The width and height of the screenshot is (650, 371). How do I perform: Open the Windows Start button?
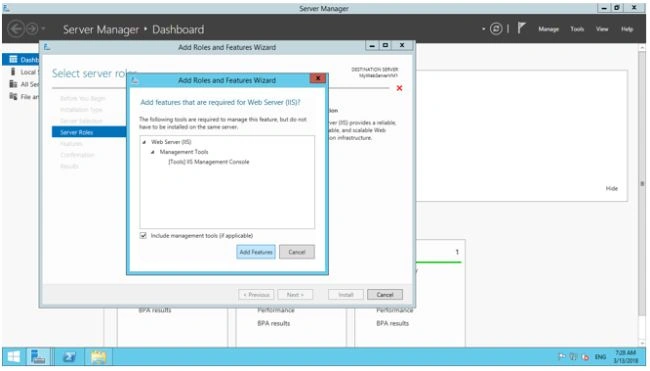14,357
